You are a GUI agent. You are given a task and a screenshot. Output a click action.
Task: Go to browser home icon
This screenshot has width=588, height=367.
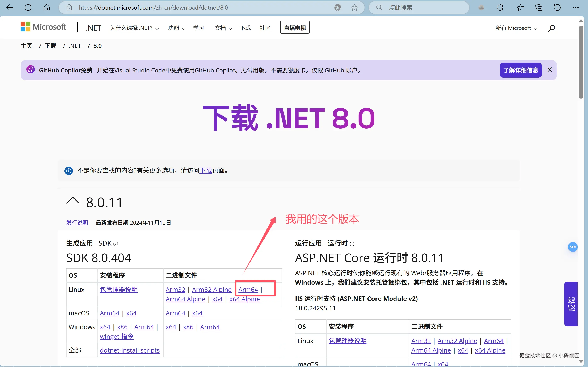pos(47,8)
